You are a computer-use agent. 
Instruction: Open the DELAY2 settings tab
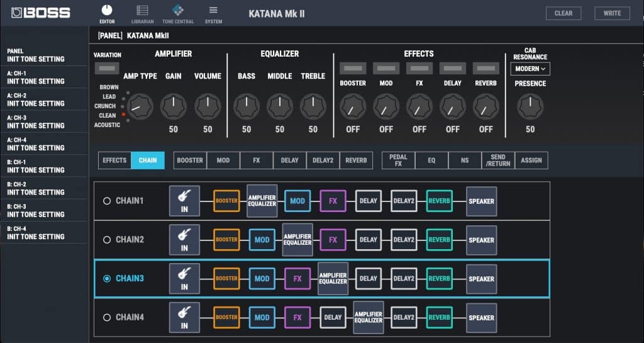(323, 160)
